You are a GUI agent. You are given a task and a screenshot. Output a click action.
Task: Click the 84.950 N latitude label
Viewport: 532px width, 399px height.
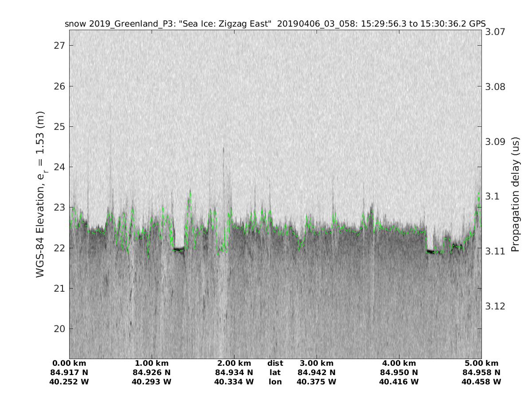click(x=399, y=372)
